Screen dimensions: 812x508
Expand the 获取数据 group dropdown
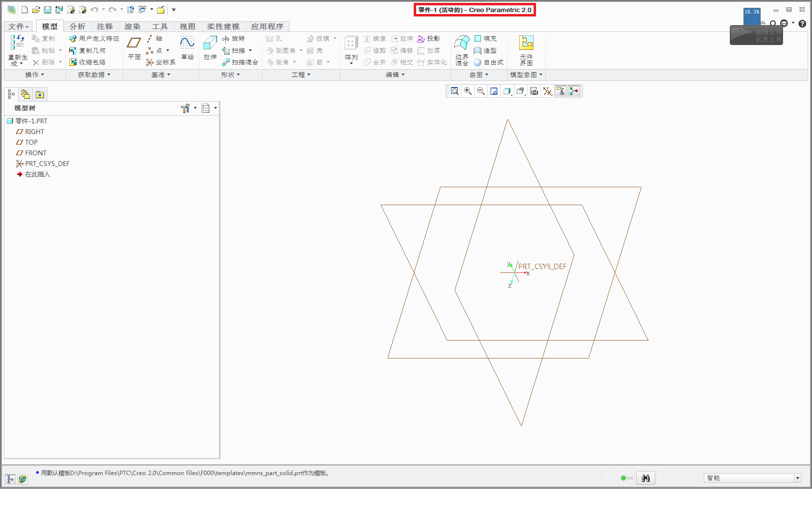(94, 75)
